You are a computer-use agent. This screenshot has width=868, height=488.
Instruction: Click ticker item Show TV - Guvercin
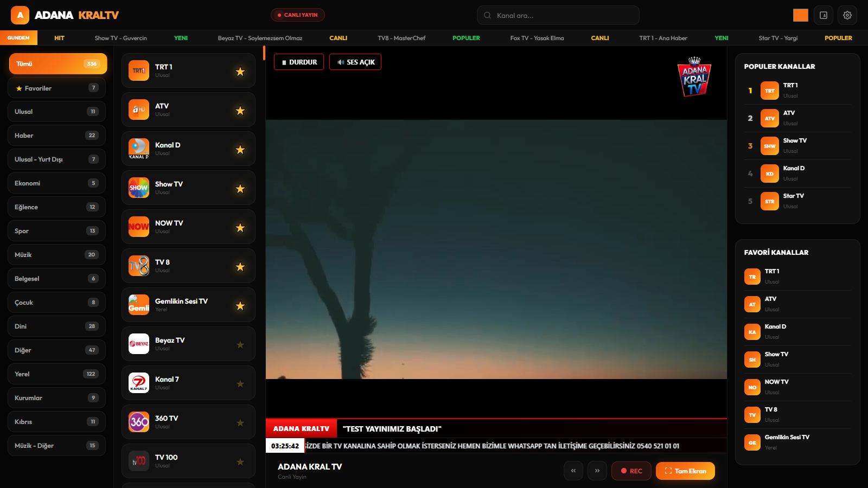pyautogui.click(x=120, y=38)
